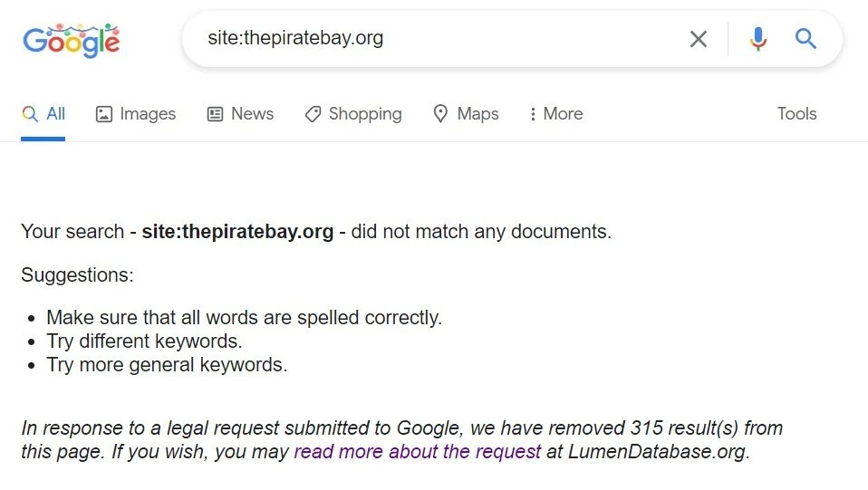Click the newspaper icon beside News
The height and width of the screenshot is (490, 868).
click(216, 114)
